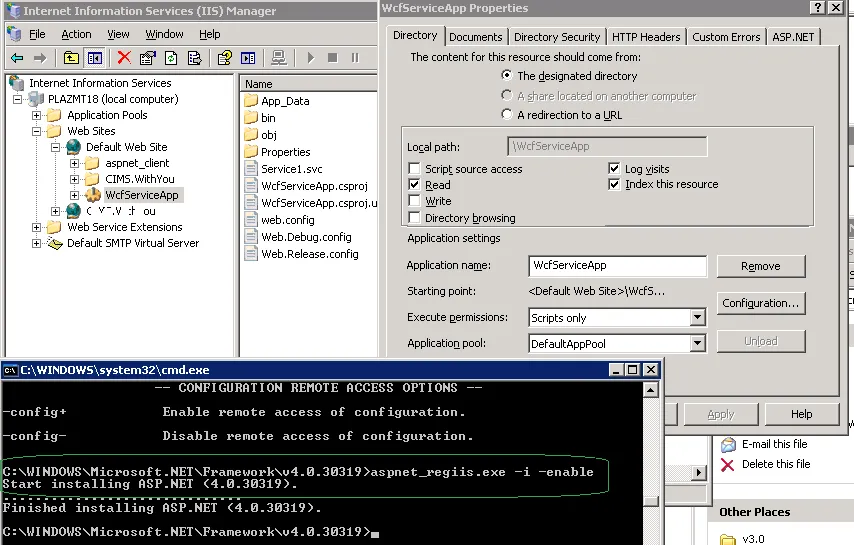Toggle the Show/Hide Console Tree icon
The width and height of the screenshot is (854, 545).
click(x=94, y=58)
